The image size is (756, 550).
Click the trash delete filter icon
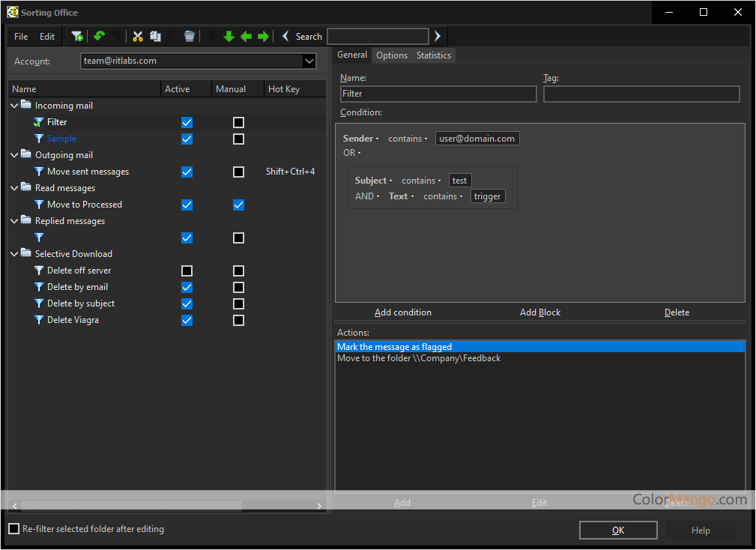click(190, 36)
